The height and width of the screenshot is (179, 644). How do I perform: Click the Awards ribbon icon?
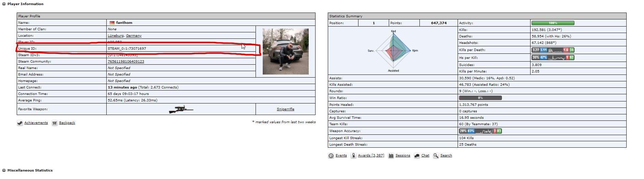pos(354,156)
